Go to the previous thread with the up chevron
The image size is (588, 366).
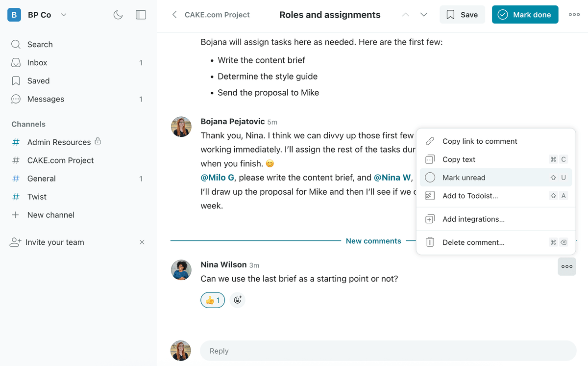pos(405,15)
